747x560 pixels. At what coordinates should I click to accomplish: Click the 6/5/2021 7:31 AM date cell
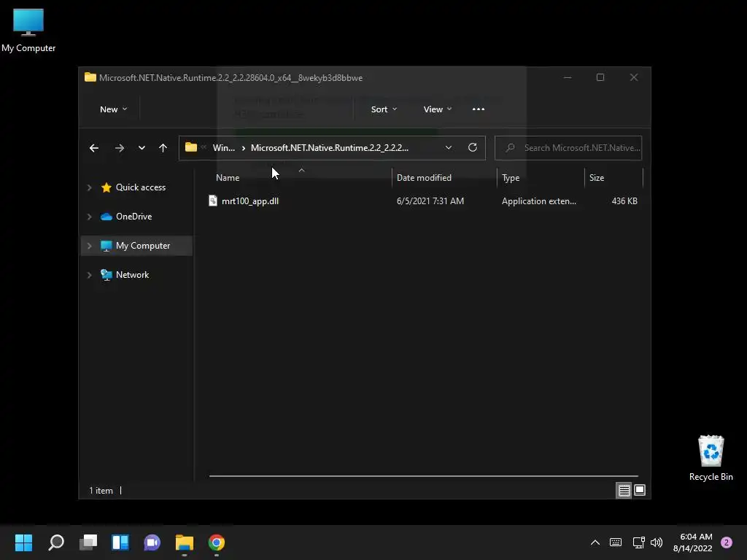click(430, 201)
